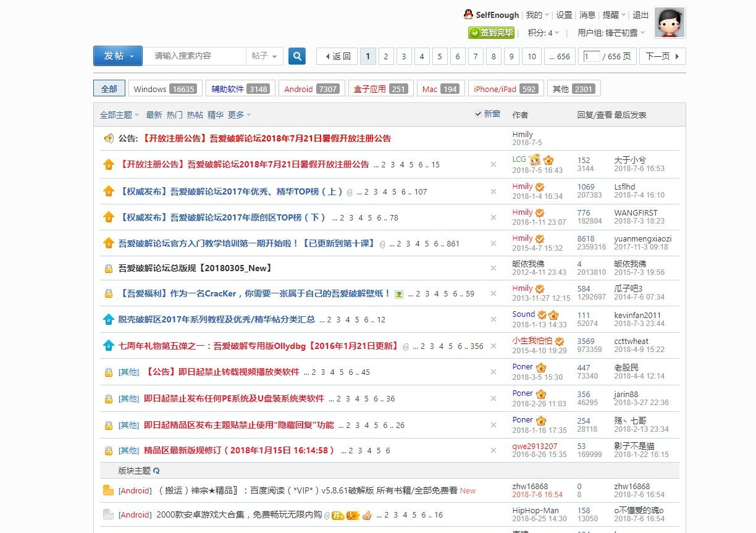Switch to the Windows section tab

pos(165,88)
